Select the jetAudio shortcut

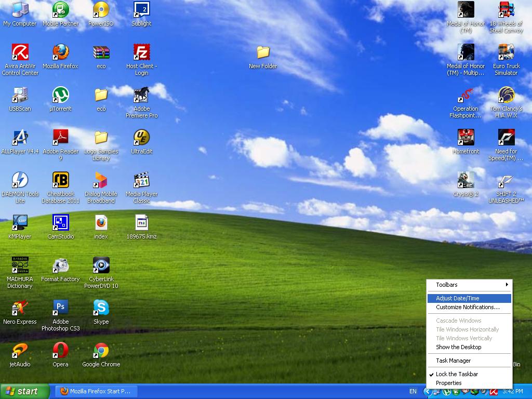point(20,354)
